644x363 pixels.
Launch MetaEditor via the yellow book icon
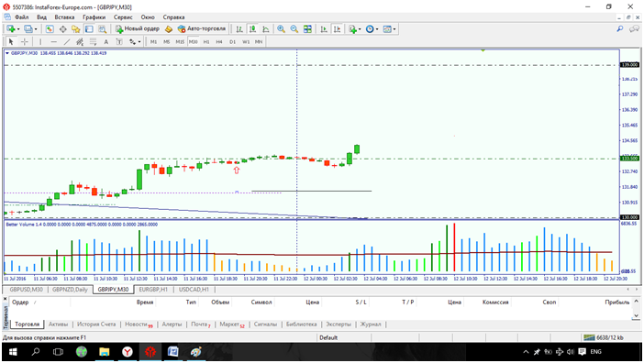pos(169,29)
